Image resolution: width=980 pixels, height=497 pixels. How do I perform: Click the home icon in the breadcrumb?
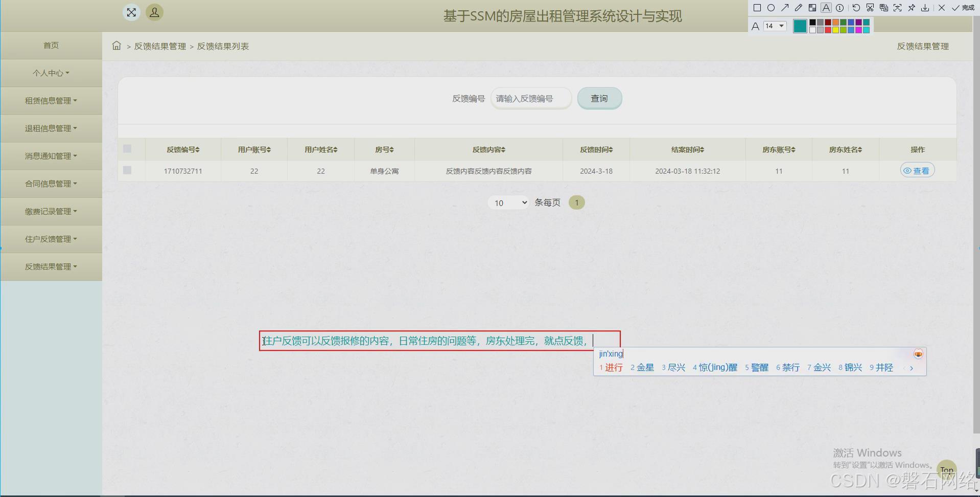[x=116, y=46]
